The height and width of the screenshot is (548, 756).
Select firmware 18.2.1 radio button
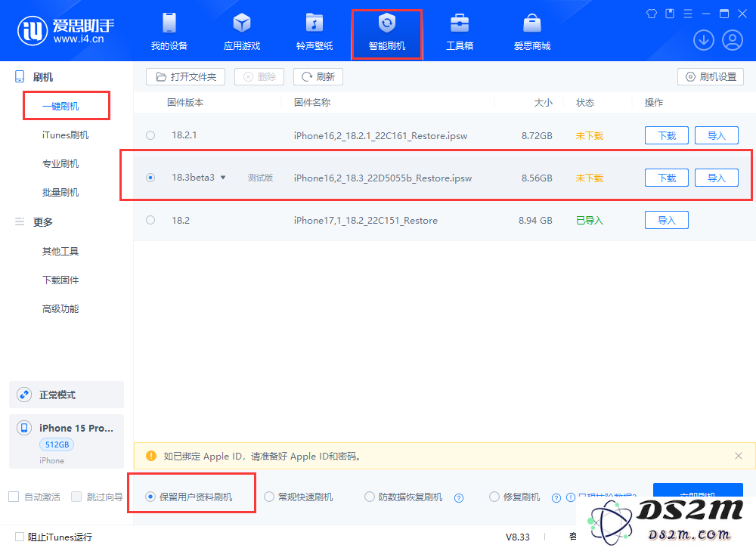point(150,135)
